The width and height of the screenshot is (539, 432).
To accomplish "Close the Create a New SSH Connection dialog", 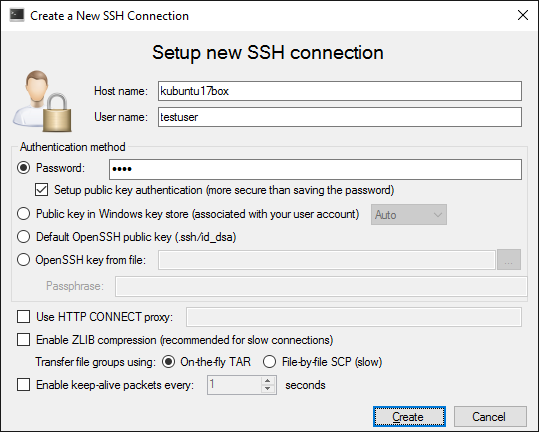I will 523,15.
